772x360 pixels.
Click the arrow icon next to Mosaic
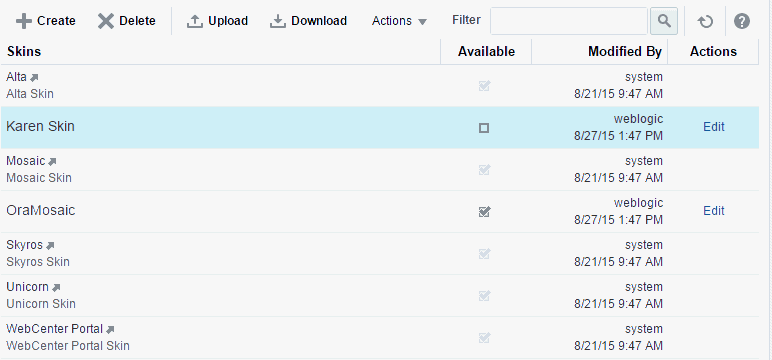tap(52, 162)
